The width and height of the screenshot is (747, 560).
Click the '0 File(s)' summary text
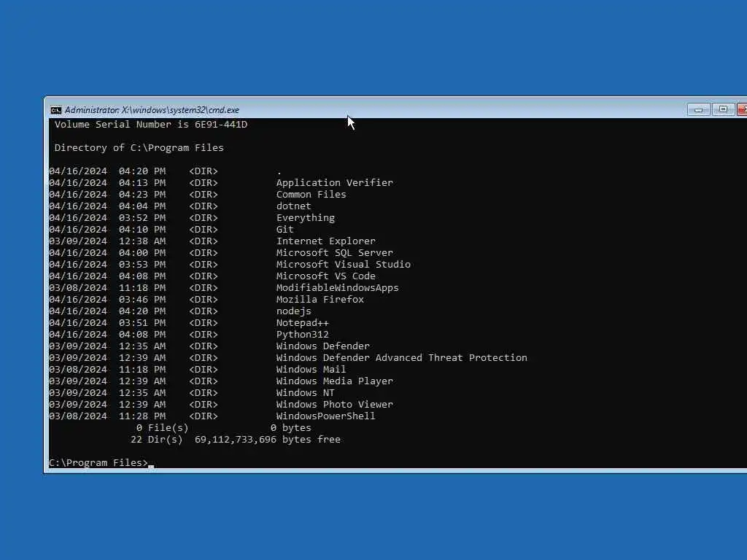pos(163,428)
